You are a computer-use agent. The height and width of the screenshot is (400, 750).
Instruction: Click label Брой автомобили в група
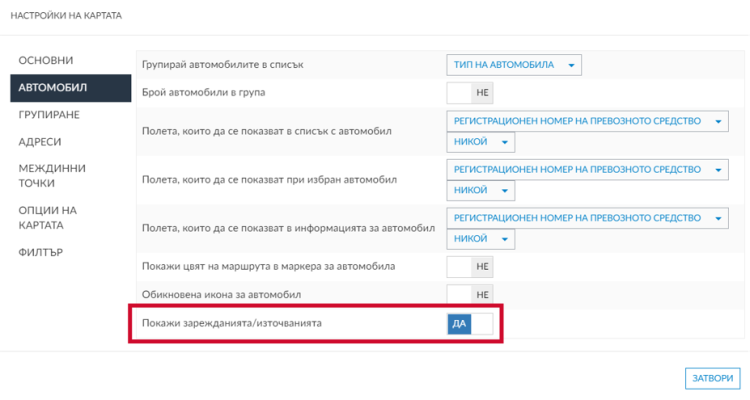(203, 92)
